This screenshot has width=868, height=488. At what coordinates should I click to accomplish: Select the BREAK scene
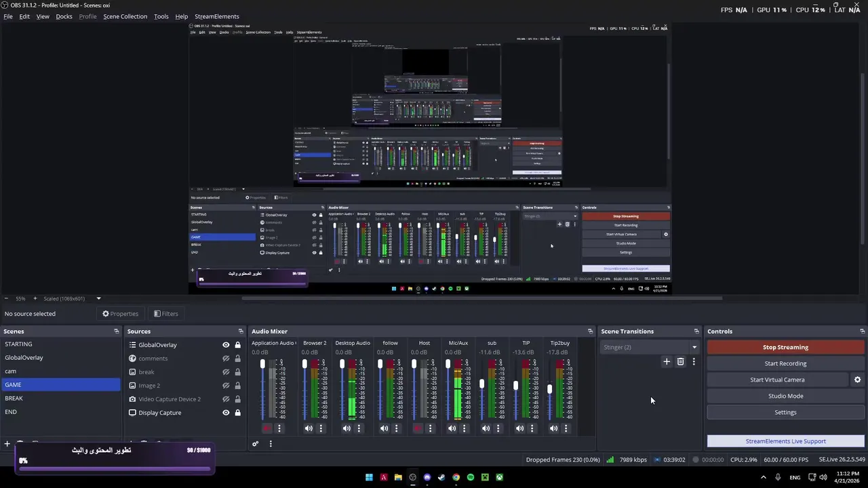click(x=60, y=399)
